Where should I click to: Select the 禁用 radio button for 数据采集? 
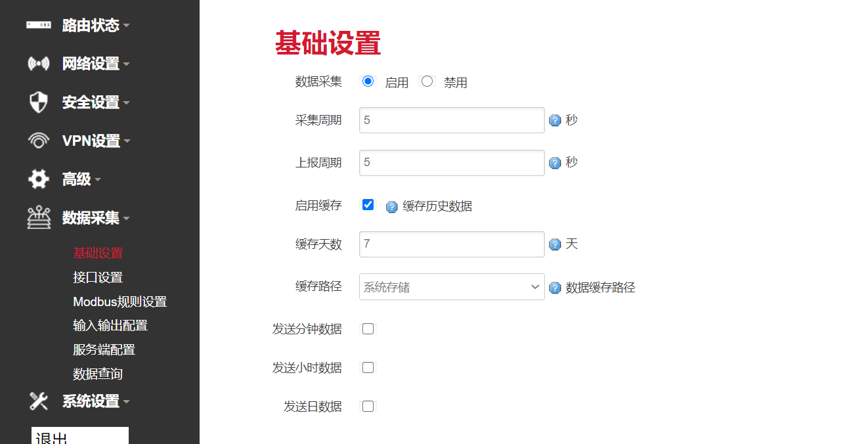tap(427, 81)
